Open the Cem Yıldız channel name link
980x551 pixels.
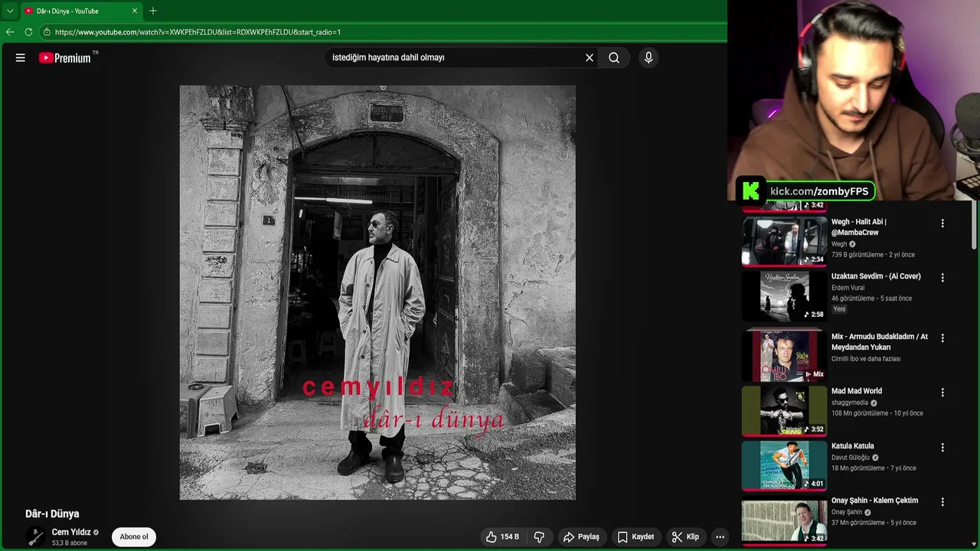click(x=71, y=532)
